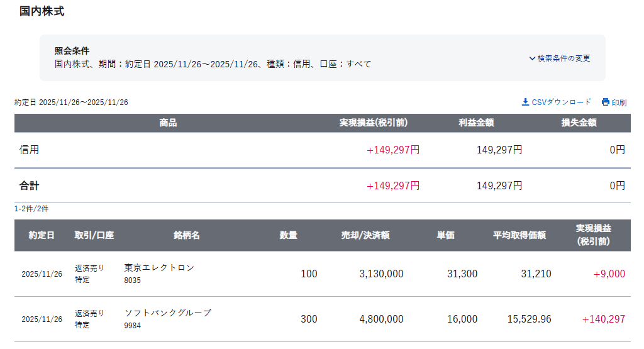Click the 利益金額 column header
Screen dimensions: 644x349
point(476,123)
